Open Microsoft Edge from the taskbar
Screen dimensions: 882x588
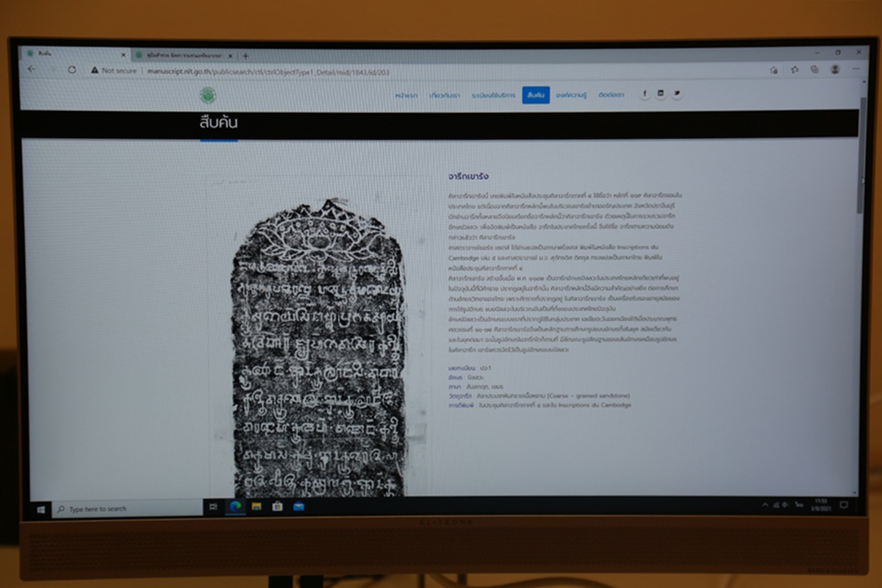(236, 506)
